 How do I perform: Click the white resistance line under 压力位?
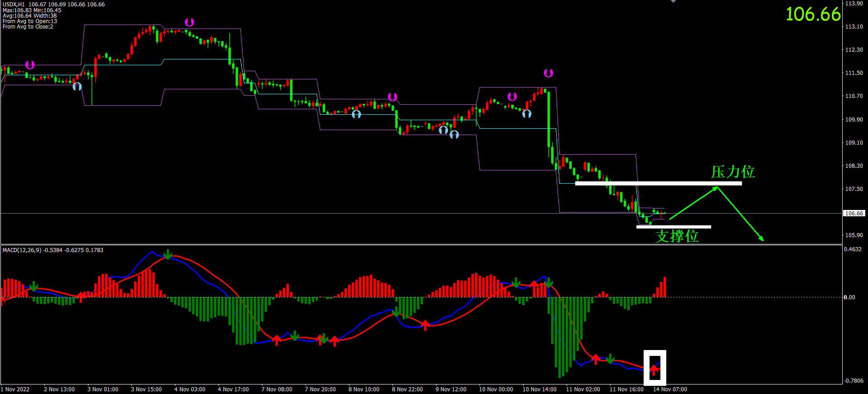click(x=658, y=184)
